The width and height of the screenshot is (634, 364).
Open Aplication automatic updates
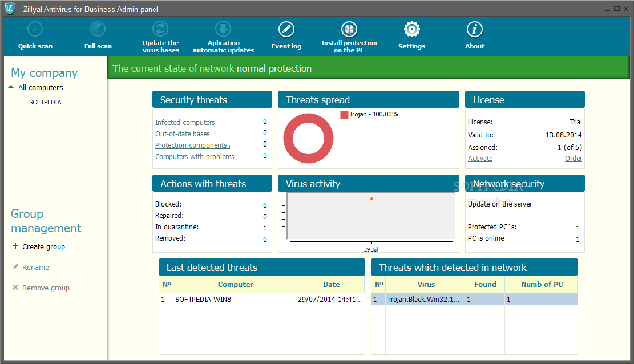223,37
